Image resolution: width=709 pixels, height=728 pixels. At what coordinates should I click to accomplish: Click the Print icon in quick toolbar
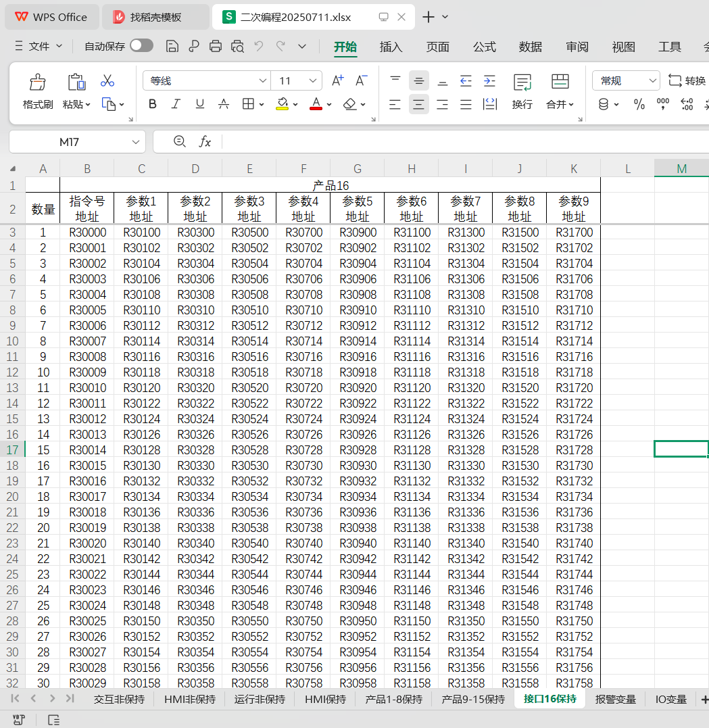(x=216, y=46)
